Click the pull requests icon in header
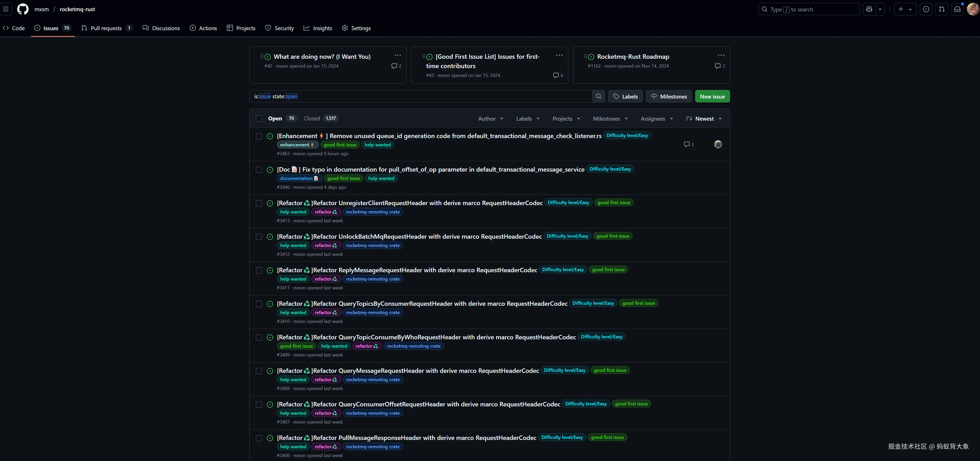 [x=942, y=9]
